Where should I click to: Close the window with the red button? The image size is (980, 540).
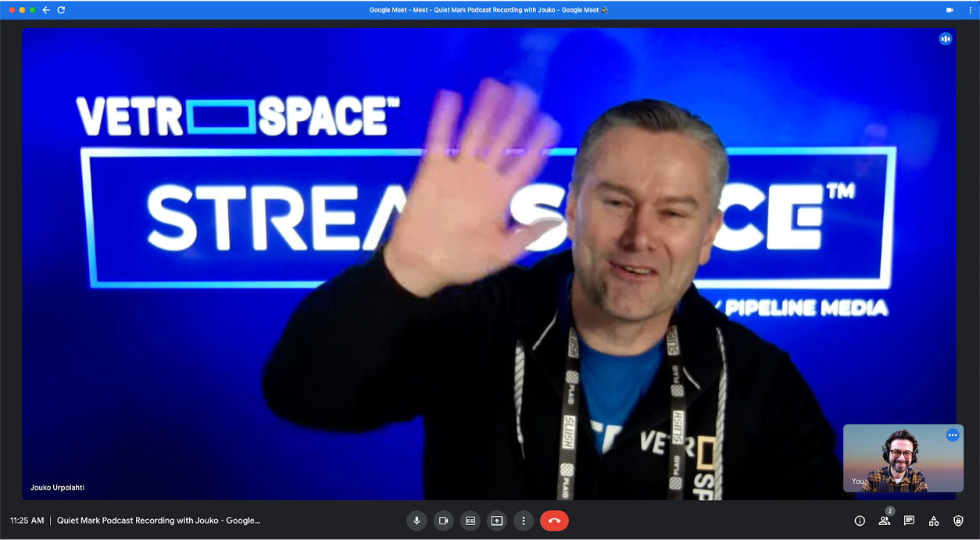tap(12, 10)
